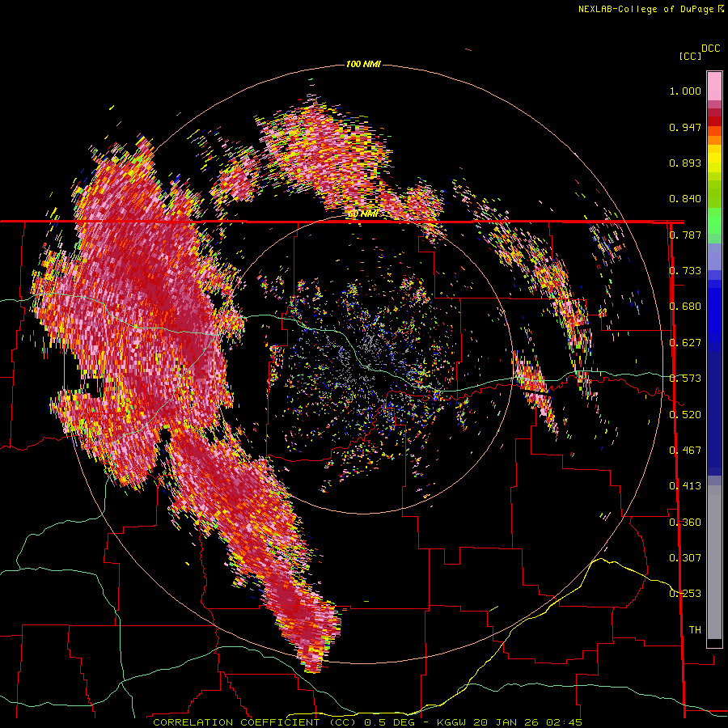
Task: Click the 0.733 scale value
Action: coord(685,271)
